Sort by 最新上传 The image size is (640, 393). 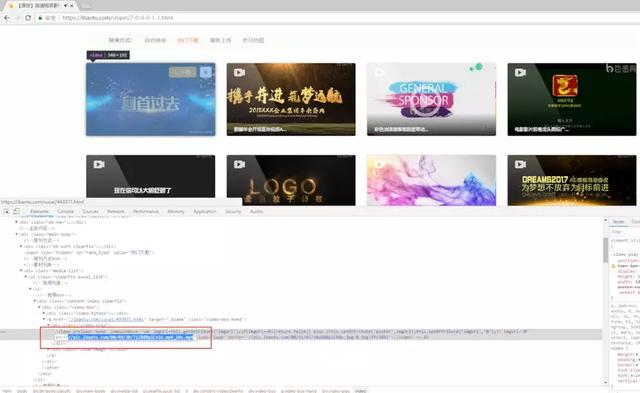[220, 40]
